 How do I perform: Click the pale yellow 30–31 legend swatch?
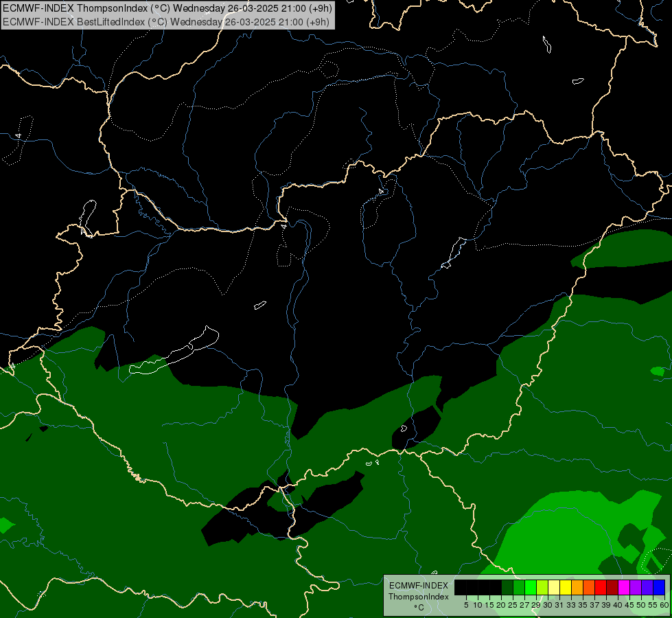pos(554,587)
